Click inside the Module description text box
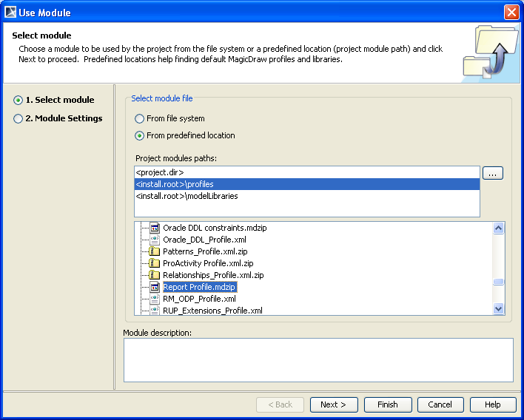Image resolution: width=524 pixels, height=420 pixels. pos(318,360)
